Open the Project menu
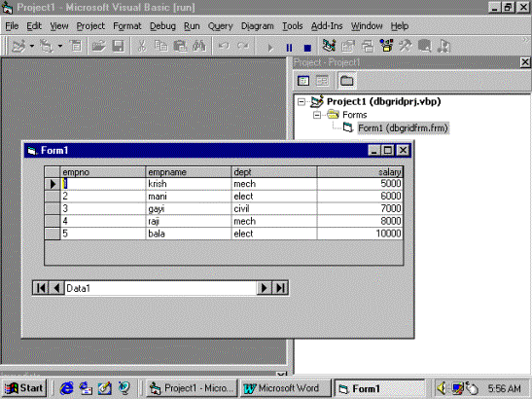Screen dimensions: 532x399 coord(90,26)
